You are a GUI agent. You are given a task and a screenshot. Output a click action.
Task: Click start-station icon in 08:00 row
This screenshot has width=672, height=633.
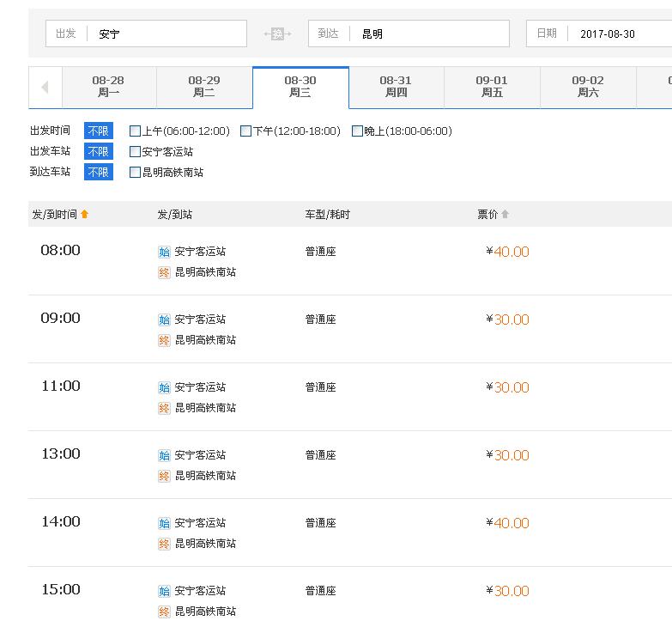pos(164,252)
